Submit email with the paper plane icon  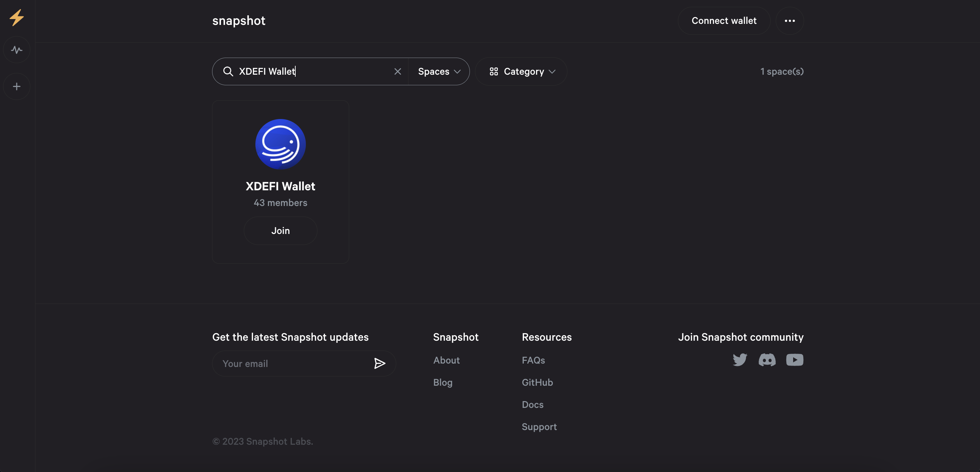coord(379,364)
